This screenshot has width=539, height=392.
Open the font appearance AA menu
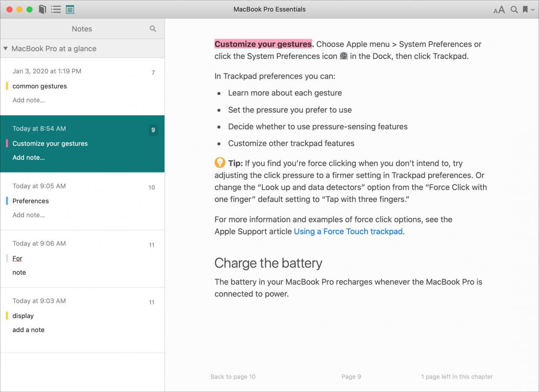click(x=499, y=10)
